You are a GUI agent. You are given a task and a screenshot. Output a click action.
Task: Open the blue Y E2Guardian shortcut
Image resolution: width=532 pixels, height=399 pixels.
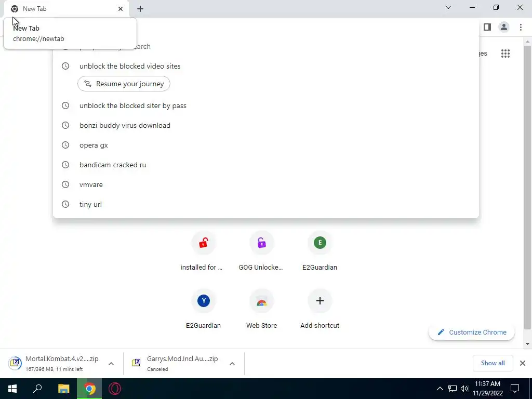(203, 309)
